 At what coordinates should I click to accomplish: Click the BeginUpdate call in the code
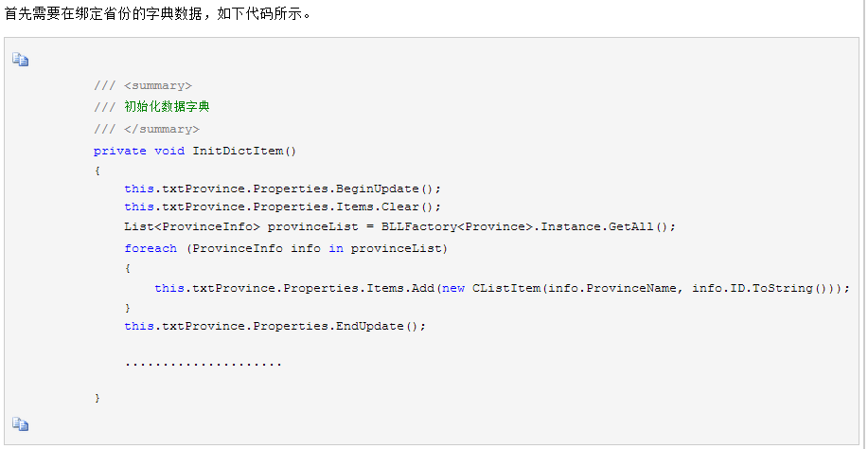tap(389, 189)
